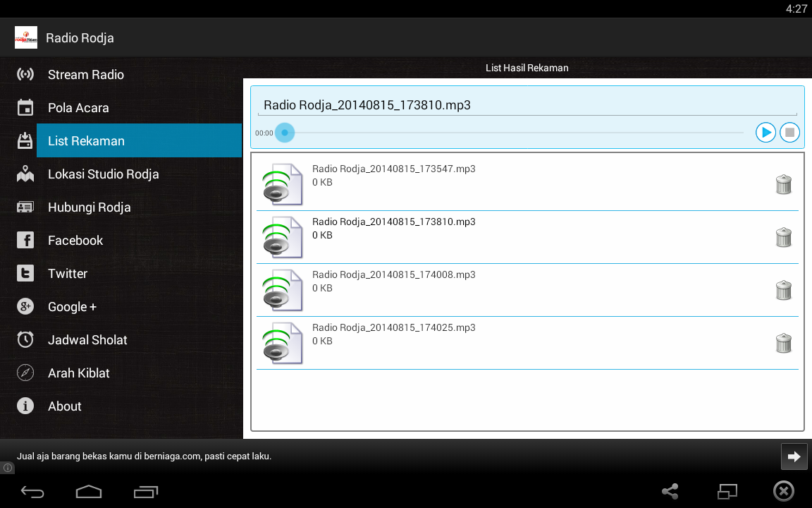Click the List Rekaman download icon
The width and height of the screenshot is (812, 508).
25,140
